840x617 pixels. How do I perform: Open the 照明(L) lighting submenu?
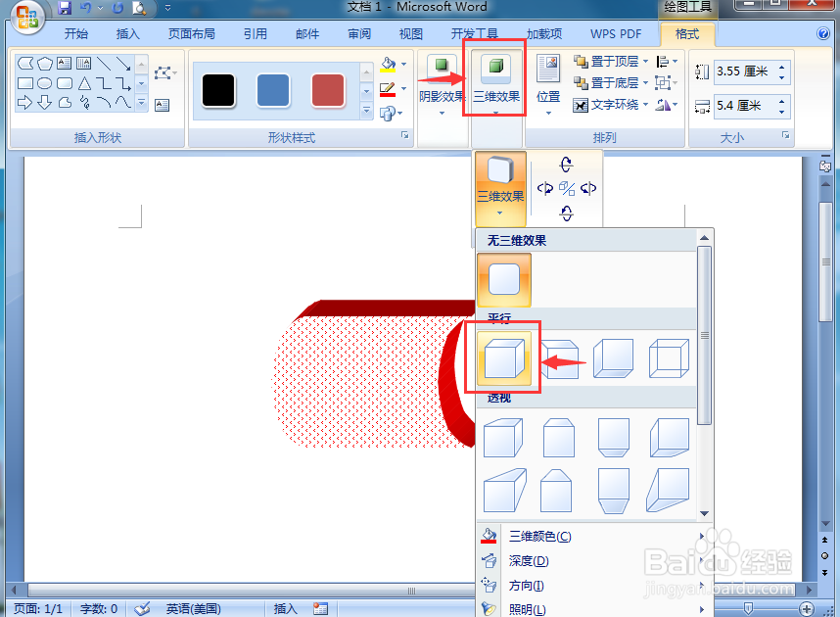[594, 609]
